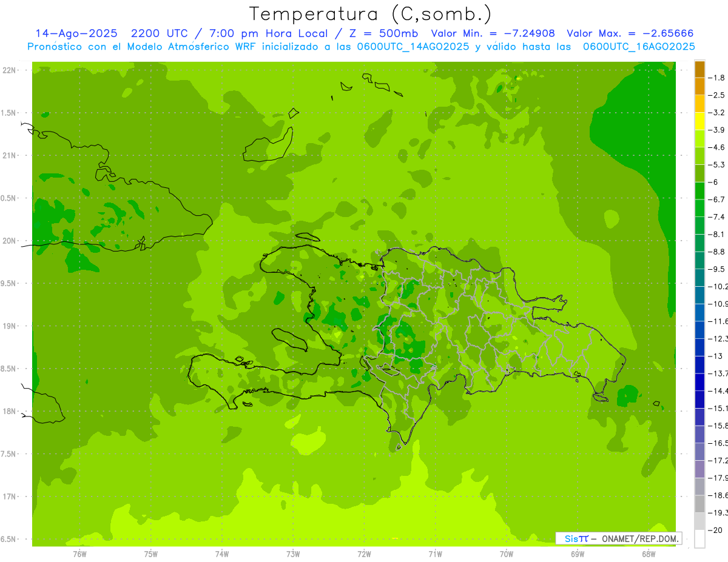Image resolution: width=728 pixels, height=562 pixels.
Task: Click the "Valor Min. = -7.24908" text
Action: coord(493,33)
